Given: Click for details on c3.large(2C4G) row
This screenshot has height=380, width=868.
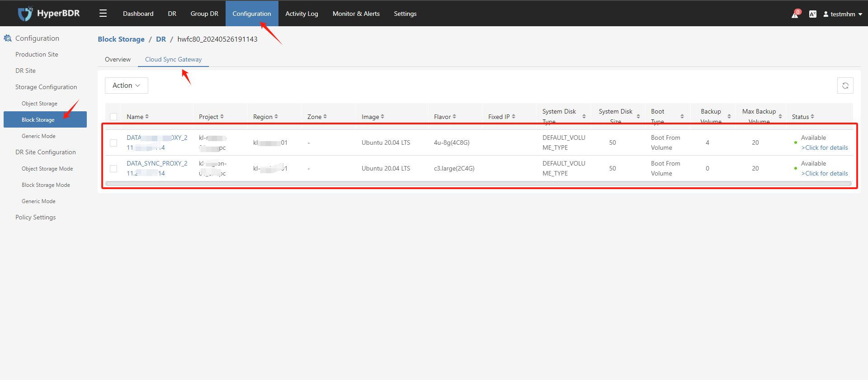Looking at the screenshot, I should (x=825, y=173).
